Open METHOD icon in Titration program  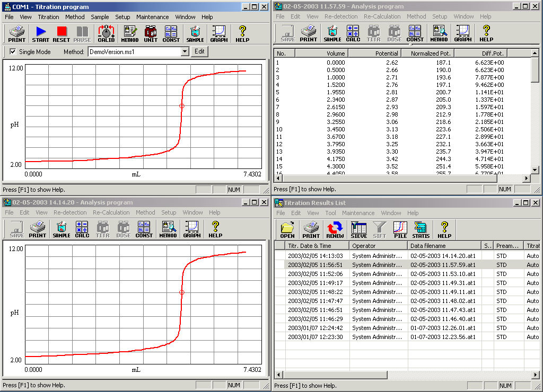pyautogui.click(x=130, y=34)
